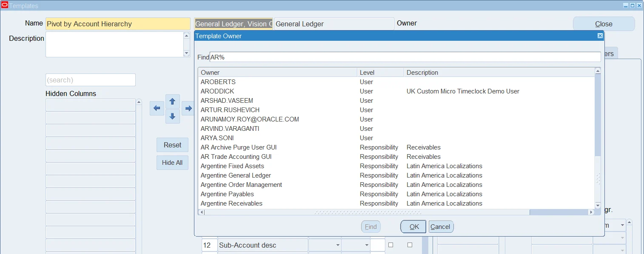Select 'Argentine Fixed Assets' row

(x=396, y=166)
